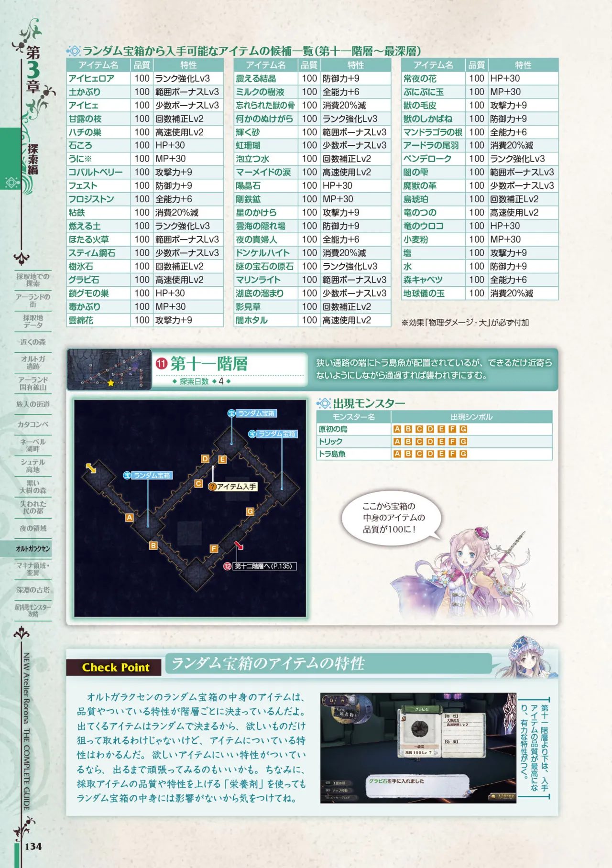The width and height of the screenshot is (612, 868).
Task: Click the 闇ホタル item cell
Action: point(266,320)
